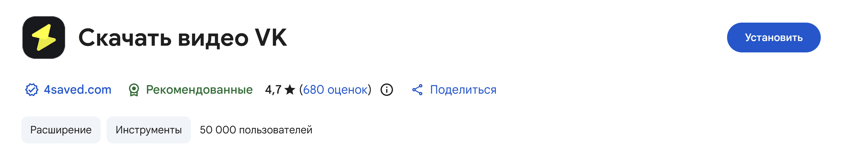The width and height of the screenshot is (868, 154).
Task: Click the Рекомендованные featured label
Action: pos(199,90)
